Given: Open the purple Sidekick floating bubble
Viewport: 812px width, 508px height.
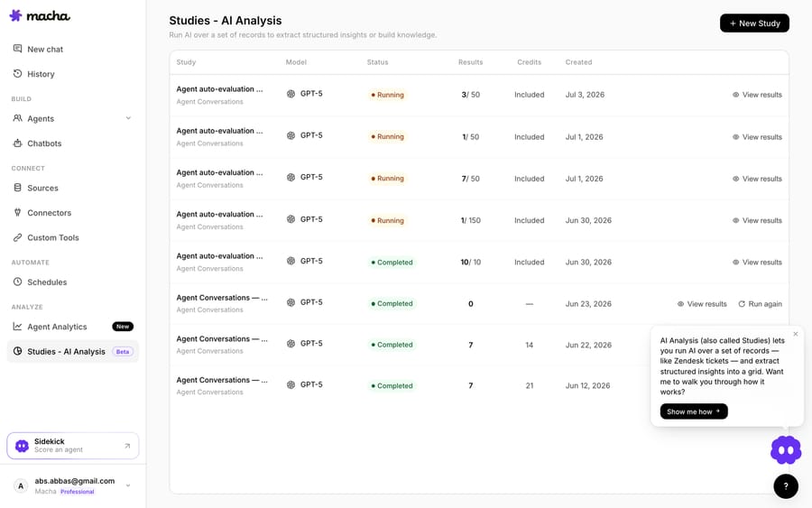Looking at the screenshot, I should click(786, 450).
